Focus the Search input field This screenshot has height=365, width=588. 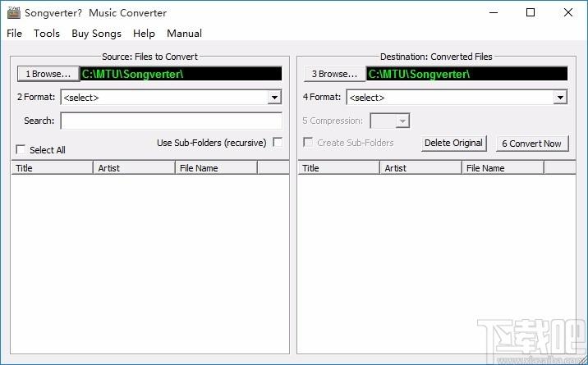[x=171, y=121]
